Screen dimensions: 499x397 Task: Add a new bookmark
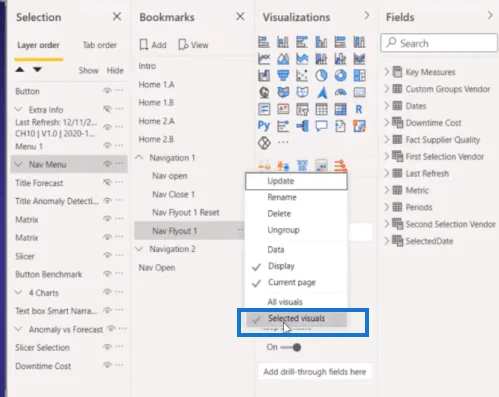pyautogui.click(x=153, y=45)
